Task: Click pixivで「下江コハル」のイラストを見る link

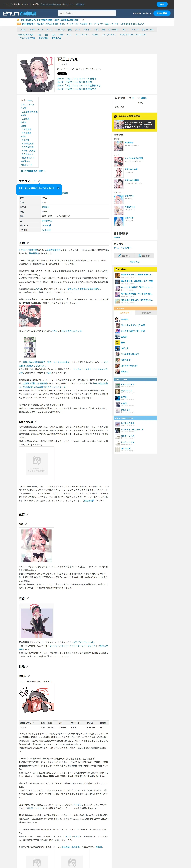Action: (x=76, y=79)
